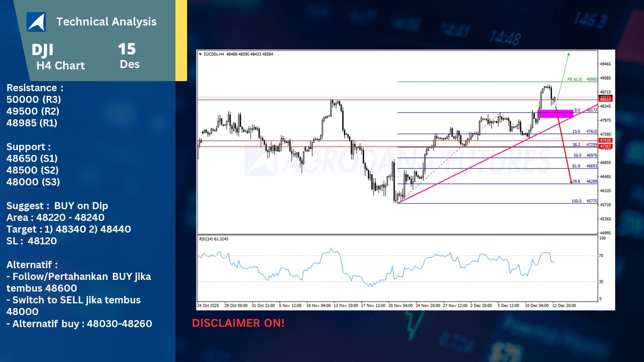This screenshot has height=362, width=644.
Task: Click the 24 Oct 2025 date marker
Action: click(x=208, y=306)
